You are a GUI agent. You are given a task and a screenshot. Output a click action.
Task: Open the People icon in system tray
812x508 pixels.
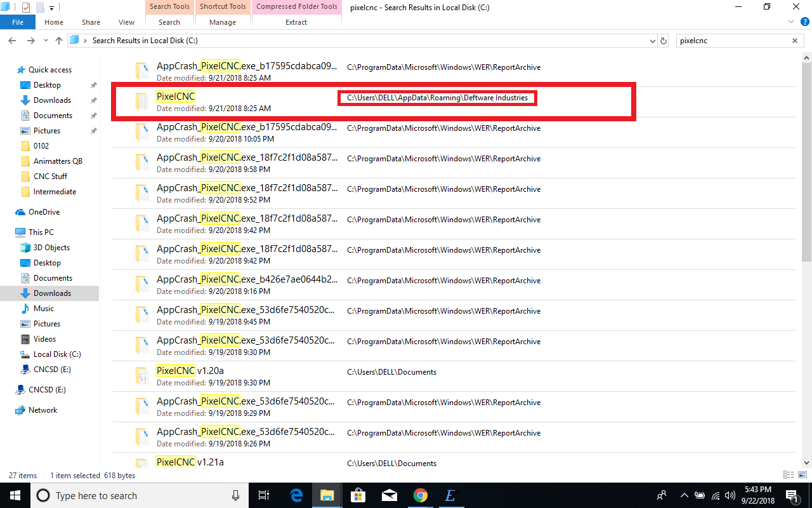click(x=662, y=495)
